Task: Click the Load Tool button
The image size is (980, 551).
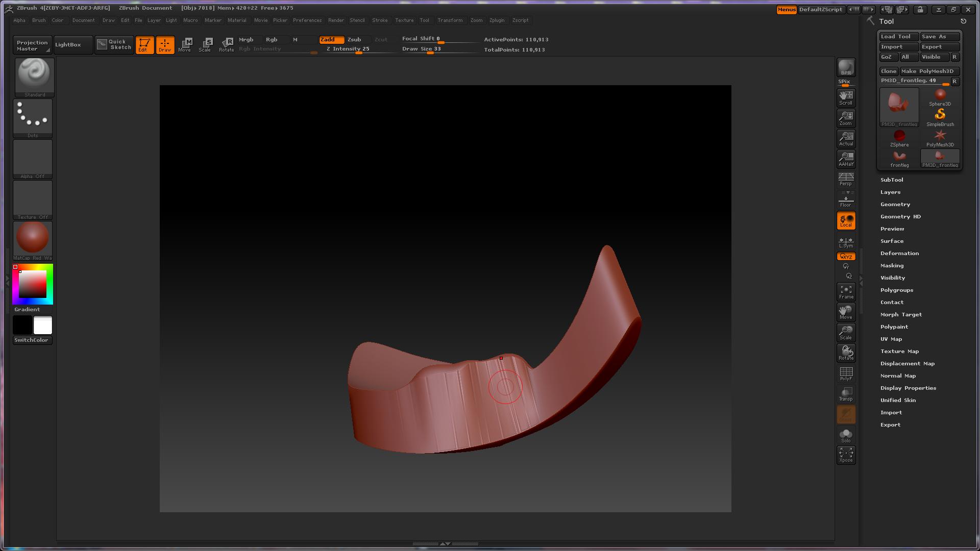Action: [898, 36]
